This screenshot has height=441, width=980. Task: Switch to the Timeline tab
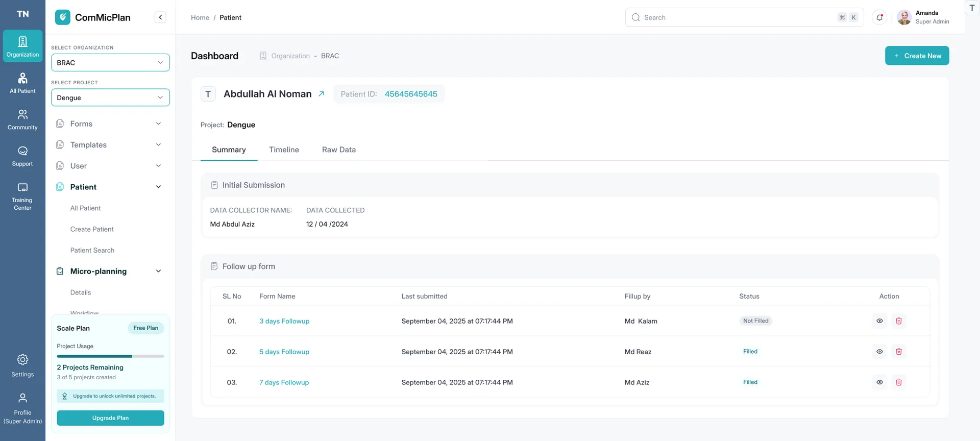[x=284, y=150]
